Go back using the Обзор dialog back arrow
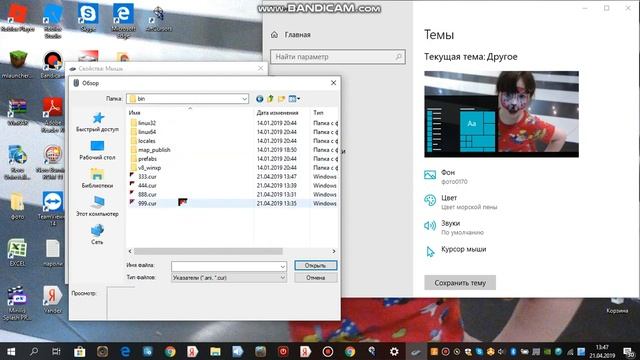Screen dimensions: 640x360 260,99
